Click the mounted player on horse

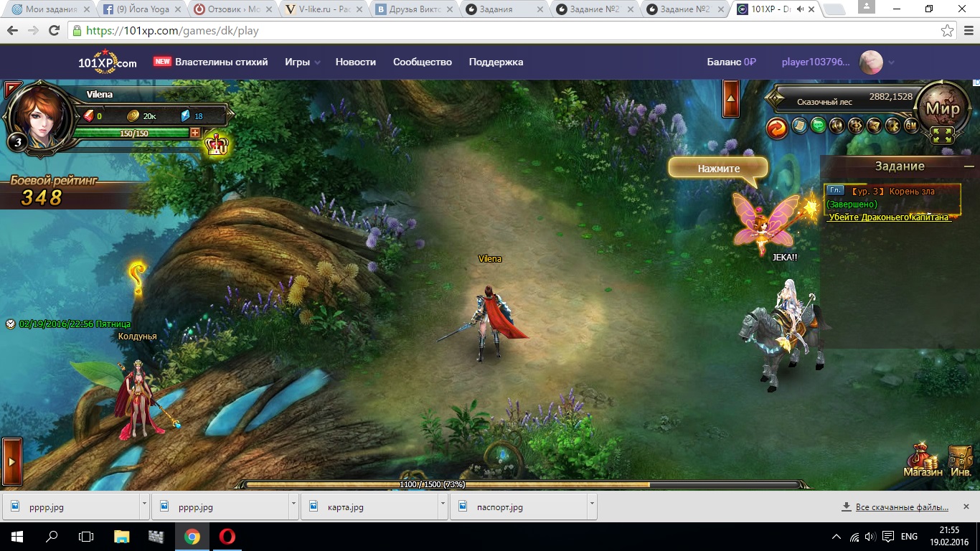pyautogui.click(x=784, y=334)
